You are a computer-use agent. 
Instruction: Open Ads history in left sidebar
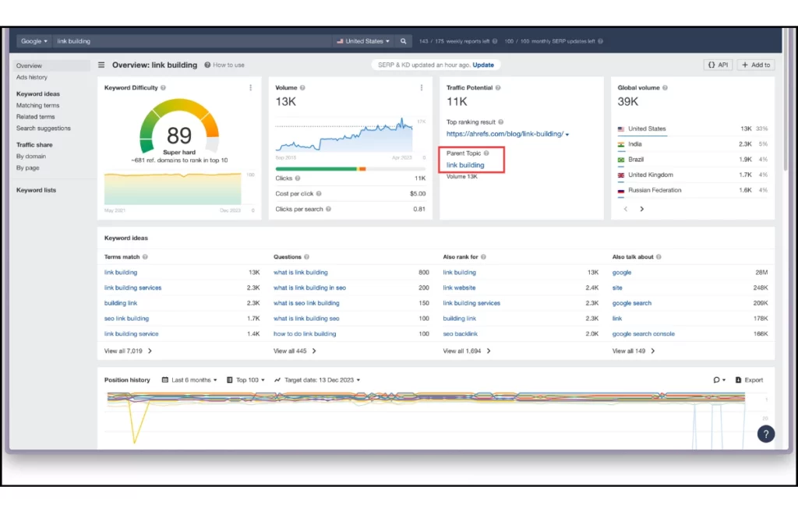[x=31, y=77]
